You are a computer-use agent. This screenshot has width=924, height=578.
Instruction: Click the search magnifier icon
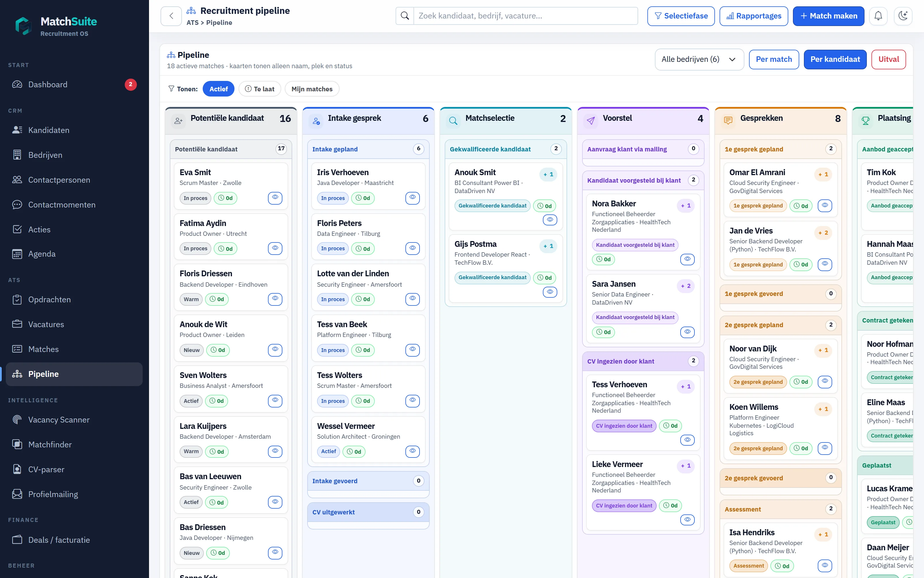pos(405,16)
